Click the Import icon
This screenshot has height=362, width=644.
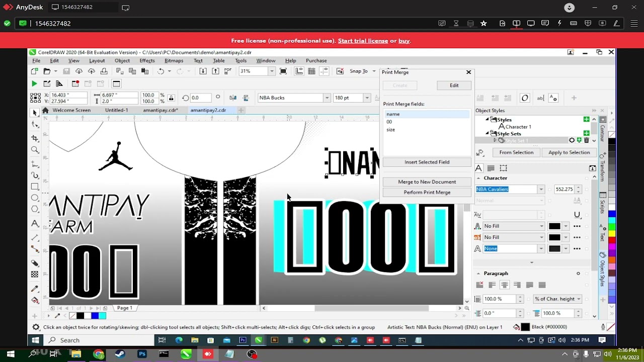click(x=203, y=71)
